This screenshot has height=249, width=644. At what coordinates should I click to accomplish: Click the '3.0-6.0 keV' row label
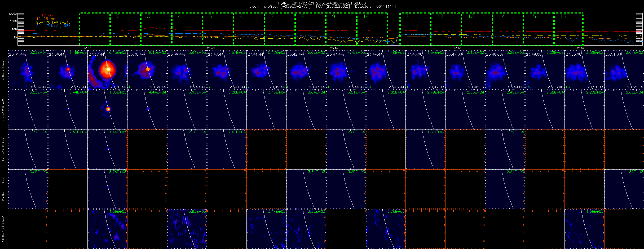(x=3, y=70)
